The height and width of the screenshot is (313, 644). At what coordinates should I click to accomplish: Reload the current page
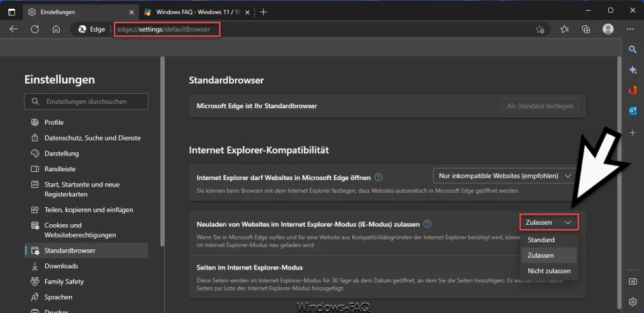[x=35, y=29]
